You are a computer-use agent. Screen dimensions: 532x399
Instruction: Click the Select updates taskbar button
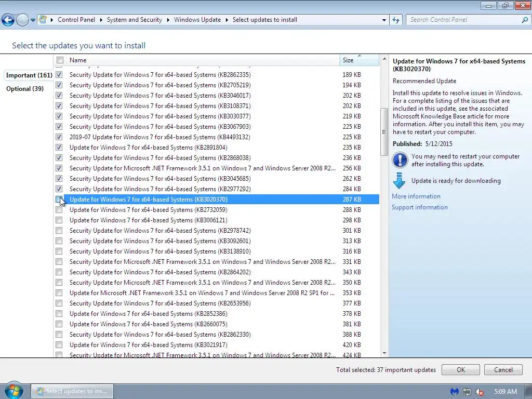tap(72, 391)
